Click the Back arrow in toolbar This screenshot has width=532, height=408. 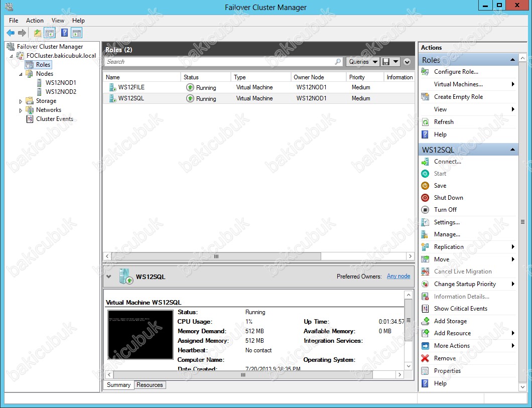pyautogui.click(x=10, y=33)
